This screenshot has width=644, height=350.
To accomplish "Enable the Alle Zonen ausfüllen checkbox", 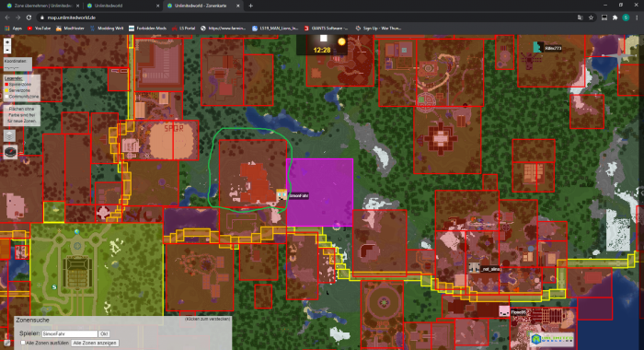I will [x=23, y=343].
